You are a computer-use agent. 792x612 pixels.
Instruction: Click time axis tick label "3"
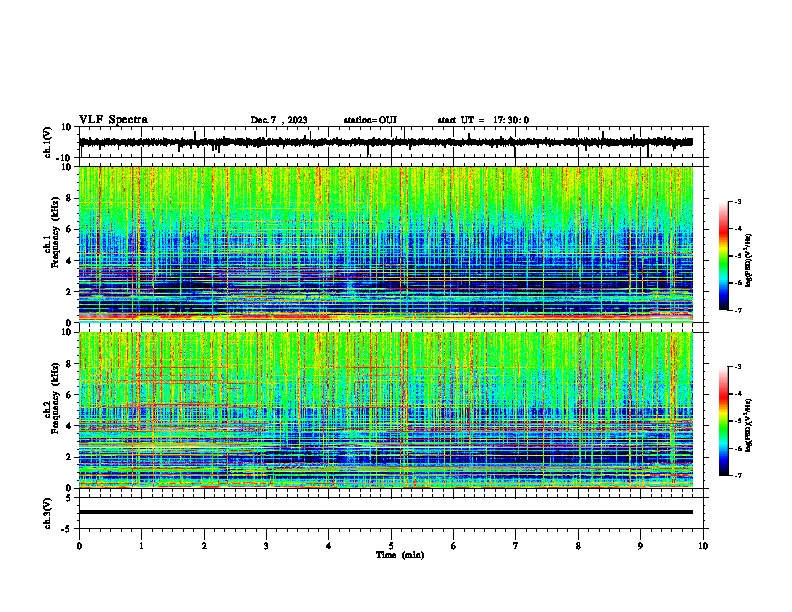[x=266, y=546]
